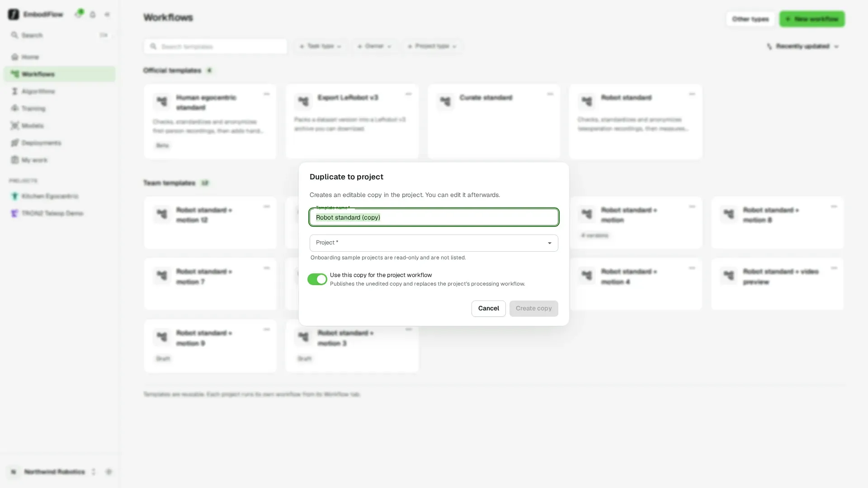Open the Robot standard + motion 3 card
The image size is (868, 488).
tap(352, 346)
